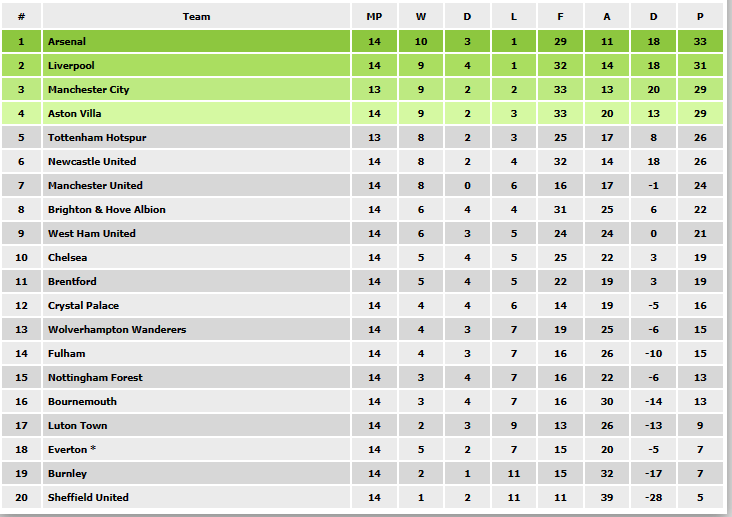Open Tottenham Hotspur team entry

[97, 137]
